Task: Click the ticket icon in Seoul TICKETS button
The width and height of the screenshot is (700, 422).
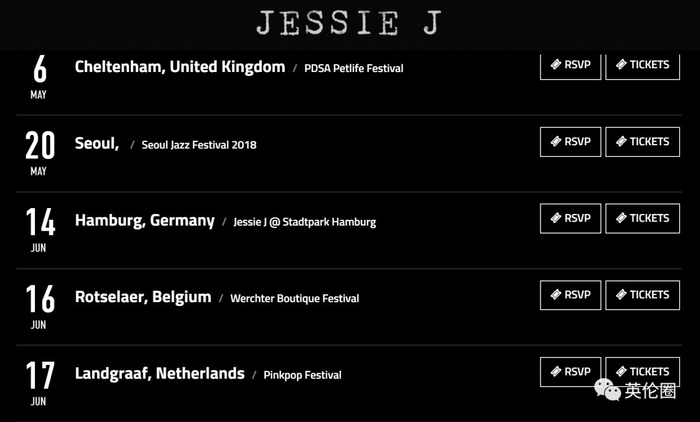Action: [621, 142]
